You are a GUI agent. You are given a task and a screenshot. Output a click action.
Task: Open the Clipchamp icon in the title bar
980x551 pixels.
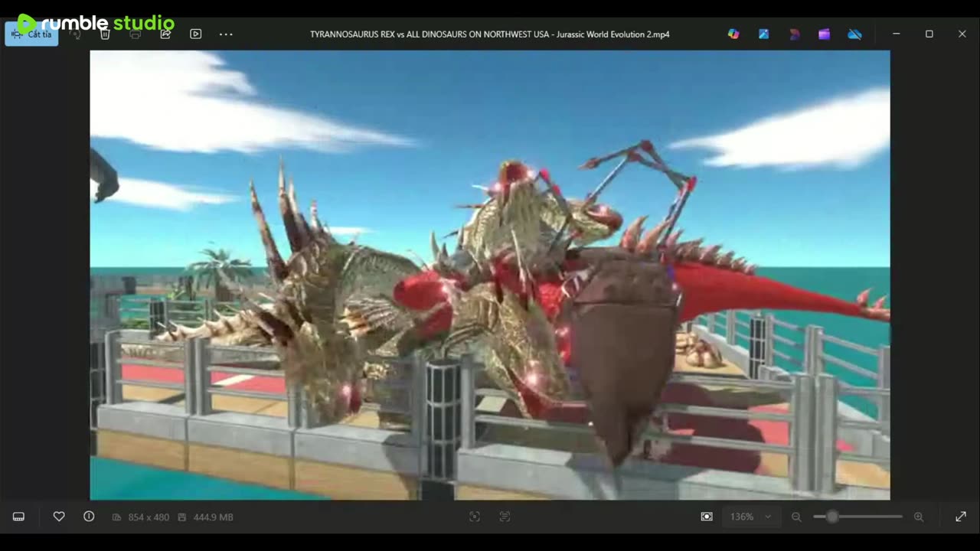click(x=794, y=34)
